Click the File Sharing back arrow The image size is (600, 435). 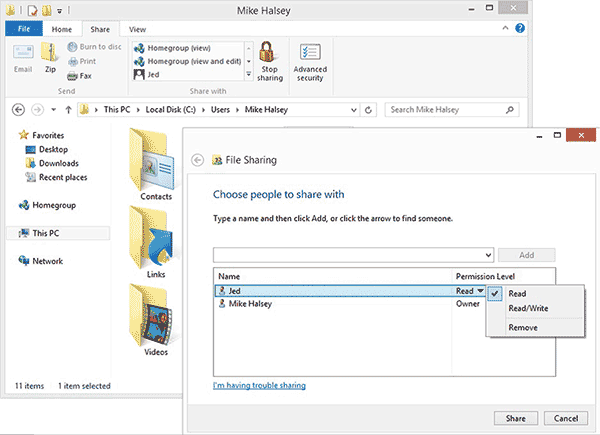(x=197, y=159)
